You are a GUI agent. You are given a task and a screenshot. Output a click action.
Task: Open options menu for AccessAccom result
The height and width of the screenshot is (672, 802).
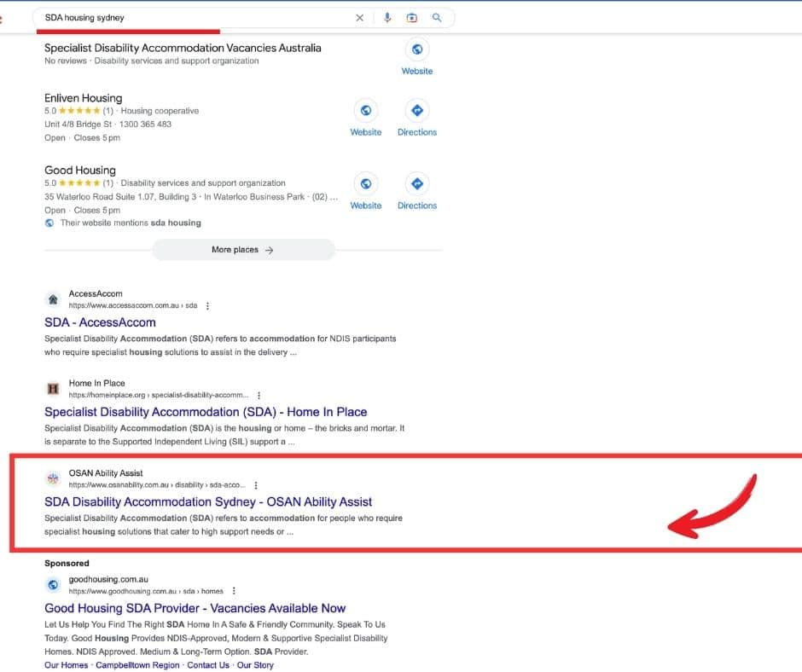pyautogui.click(x=207, y=305)
